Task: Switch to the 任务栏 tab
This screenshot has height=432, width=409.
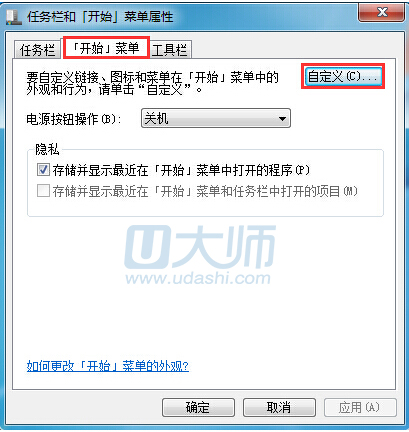Action: coord(37,50)
